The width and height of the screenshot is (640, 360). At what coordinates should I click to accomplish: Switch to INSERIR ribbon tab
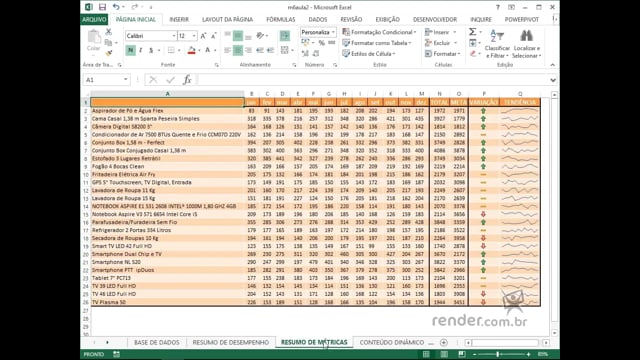pyautogui.click(x=179, y=19)
